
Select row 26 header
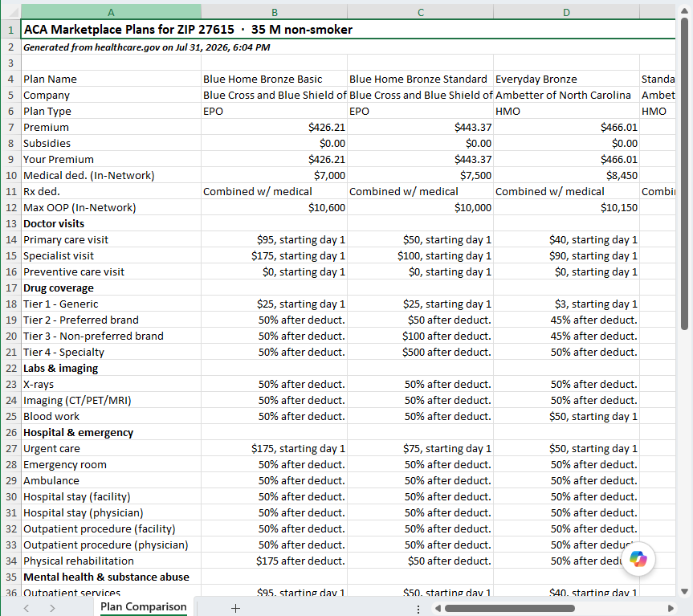(10, 433)
